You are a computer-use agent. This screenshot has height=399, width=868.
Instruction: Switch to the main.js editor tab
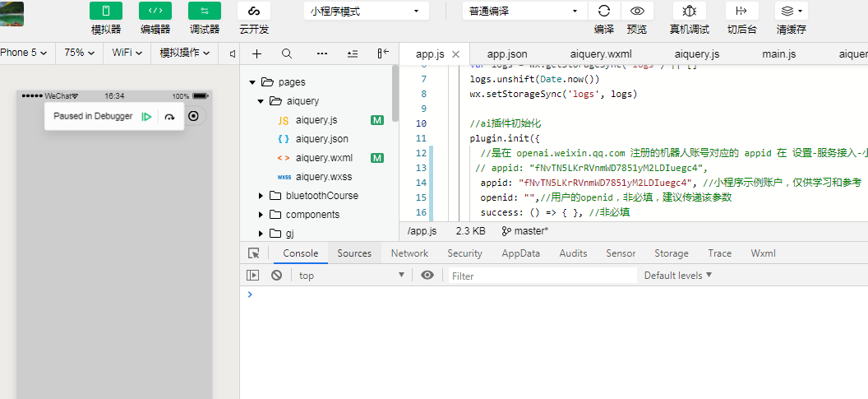(779, 53)
